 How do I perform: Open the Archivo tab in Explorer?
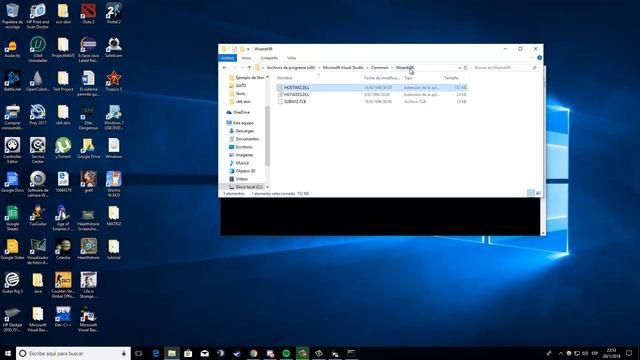[227, 58]
